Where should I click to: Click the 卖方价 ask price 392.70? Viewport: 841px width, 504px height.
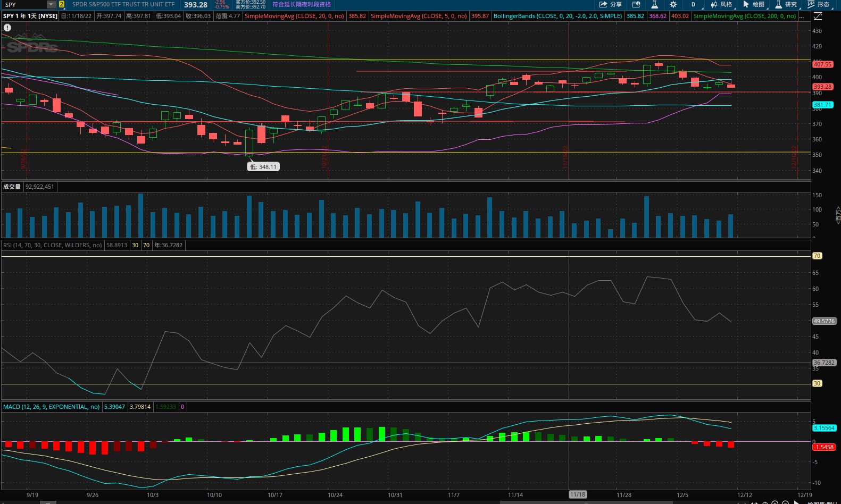coord(251,6)
